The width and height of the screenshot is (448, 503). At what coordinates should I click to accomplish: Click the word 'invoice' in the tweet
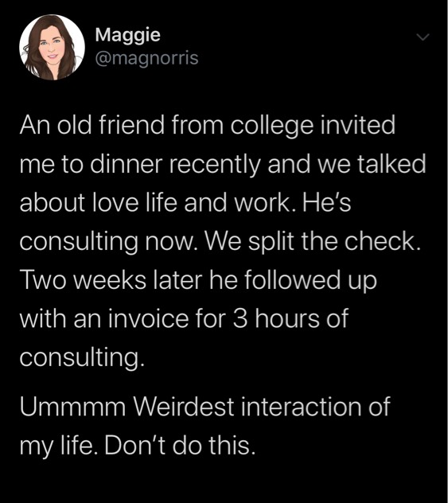coord(148,319)
